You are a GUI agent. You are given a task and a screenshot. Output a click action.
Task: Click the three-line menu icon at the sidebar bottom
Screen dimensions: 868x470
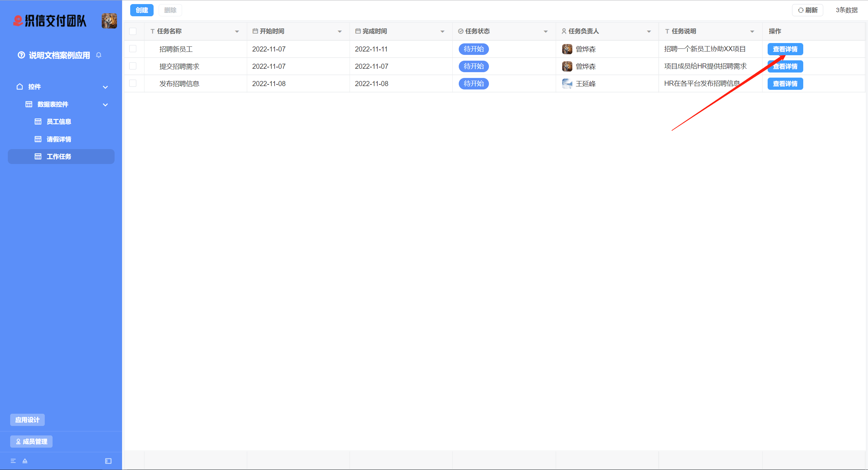click(13, 461)
